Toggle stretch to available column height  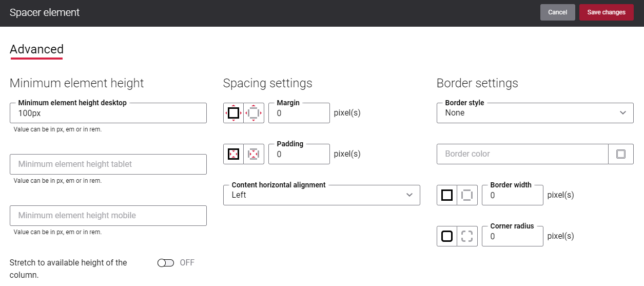click(x=166, y=263)
